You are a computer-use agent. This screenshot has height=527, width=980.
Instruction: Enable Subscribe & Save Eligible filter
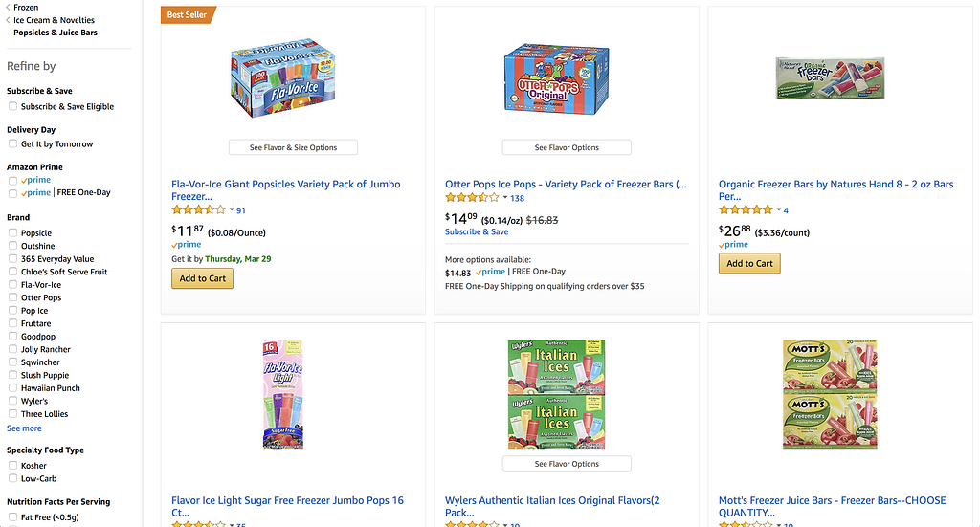tap(13, 107)
